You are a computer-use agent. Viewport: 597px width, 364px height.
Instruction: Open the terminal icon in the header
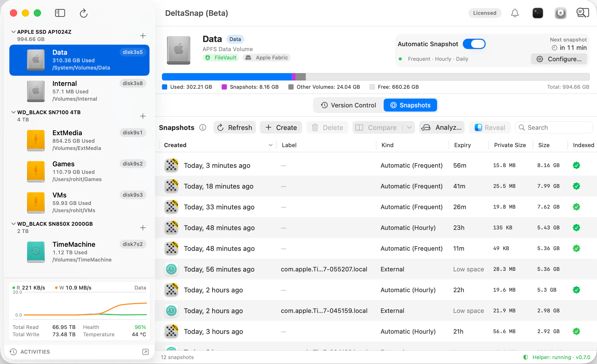pos(538,13)
